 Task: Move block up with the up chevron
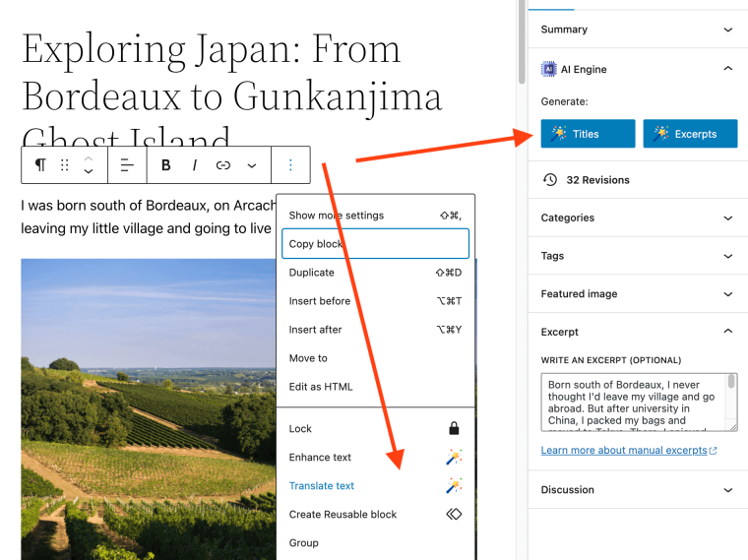tap(89, 158)
